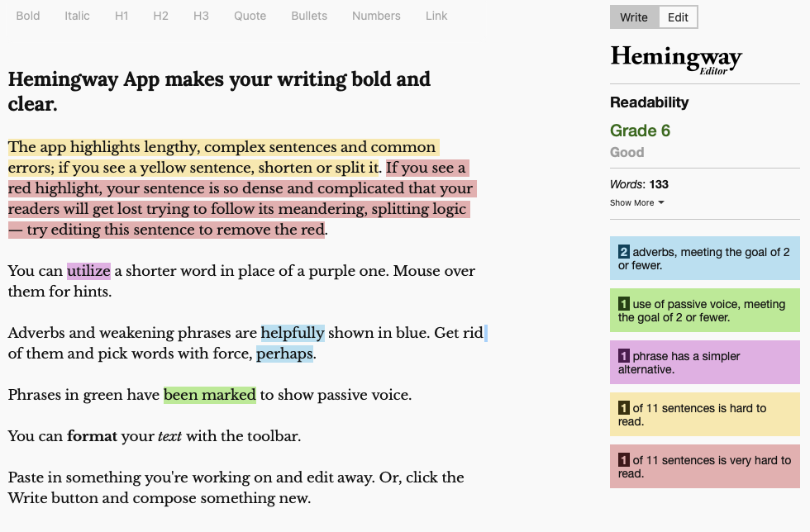
Task: Format selection as Quote
Action: click(x=250, y=16)
